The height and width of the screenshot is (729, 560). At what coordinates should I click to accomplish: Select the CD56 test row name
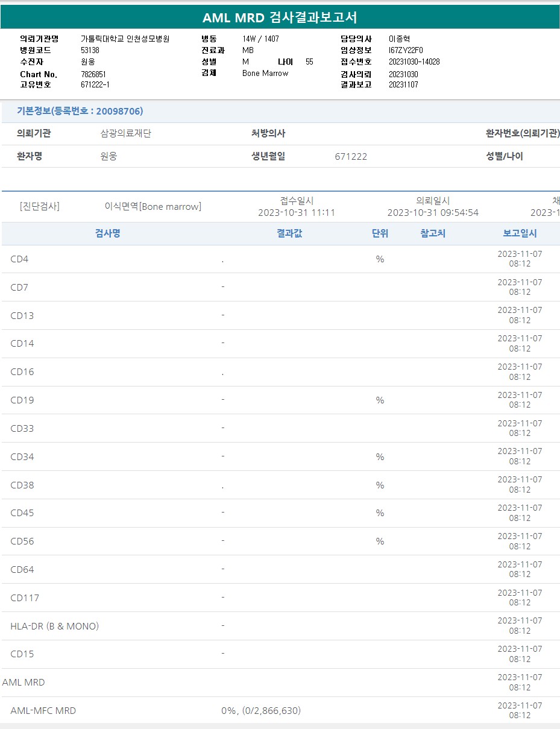tap(22, 541)
